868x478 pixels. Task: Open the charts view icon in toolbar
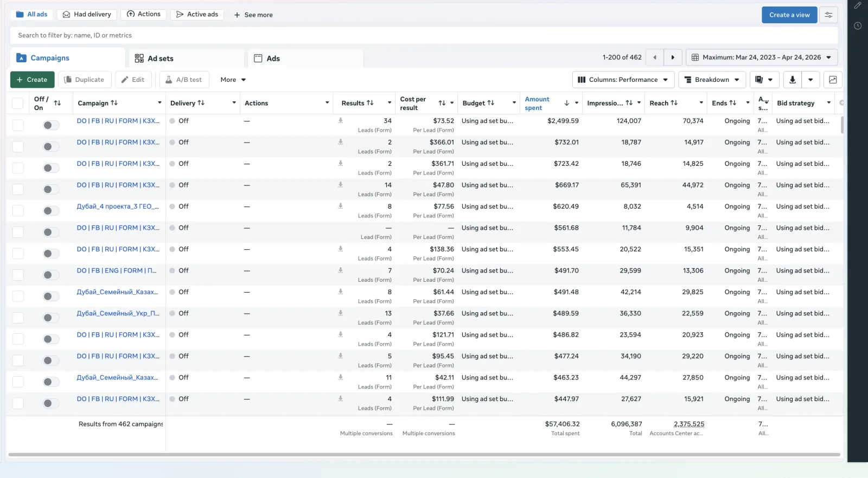(833, 80)
